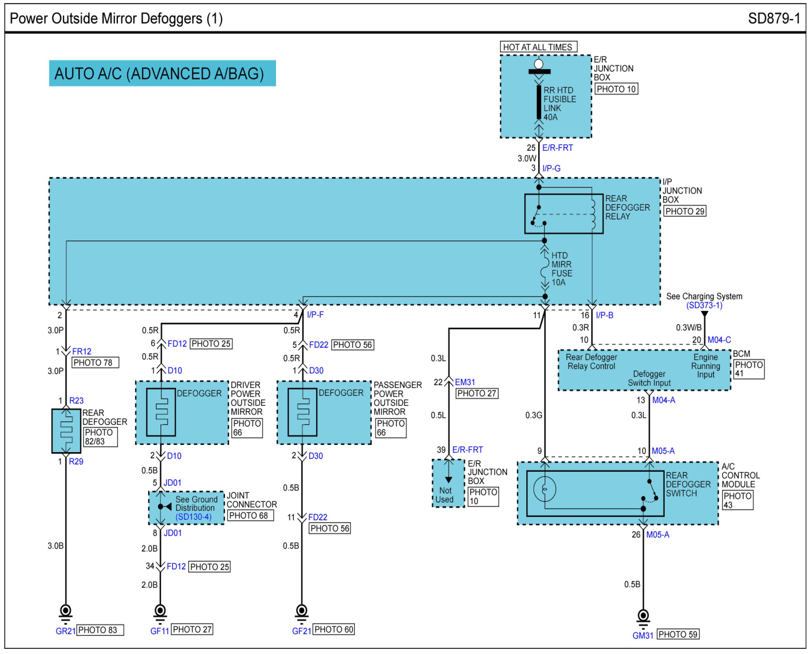Open the SD373-1 charging system link
This screenshot has height=654, width=812.
coord(704,306)
